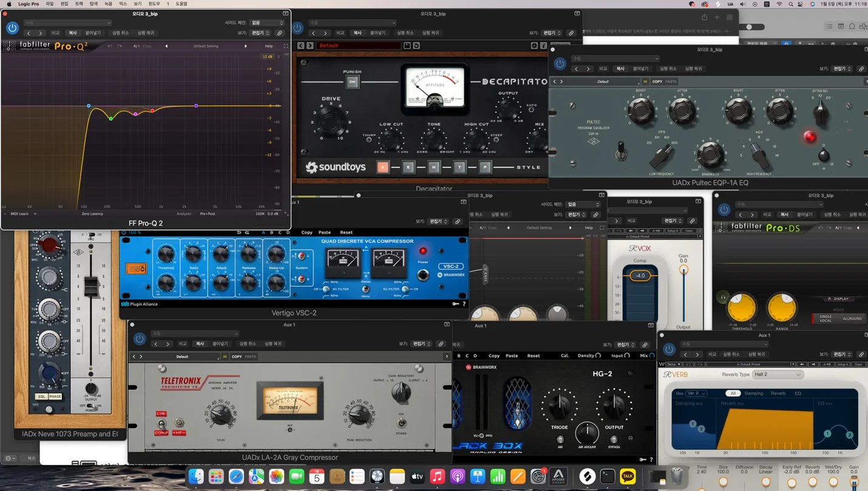Open Decapitator settings gear icon

534,46
